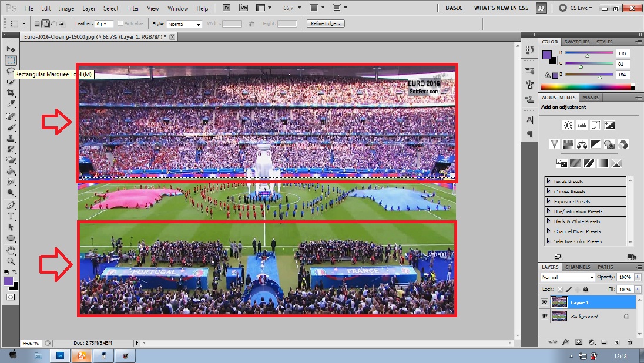Open the selection Style dropdown

coord(185,24)
